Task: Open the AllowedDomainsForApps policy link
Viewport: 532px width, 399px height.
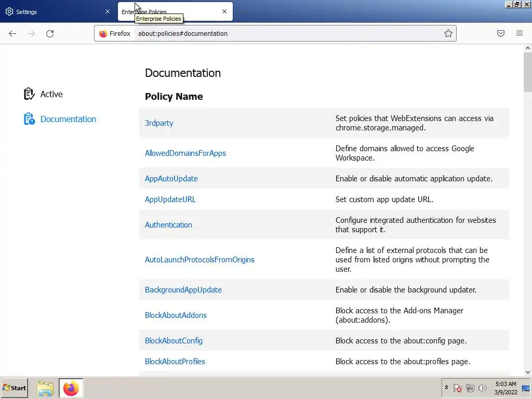Action: [185, 153]
